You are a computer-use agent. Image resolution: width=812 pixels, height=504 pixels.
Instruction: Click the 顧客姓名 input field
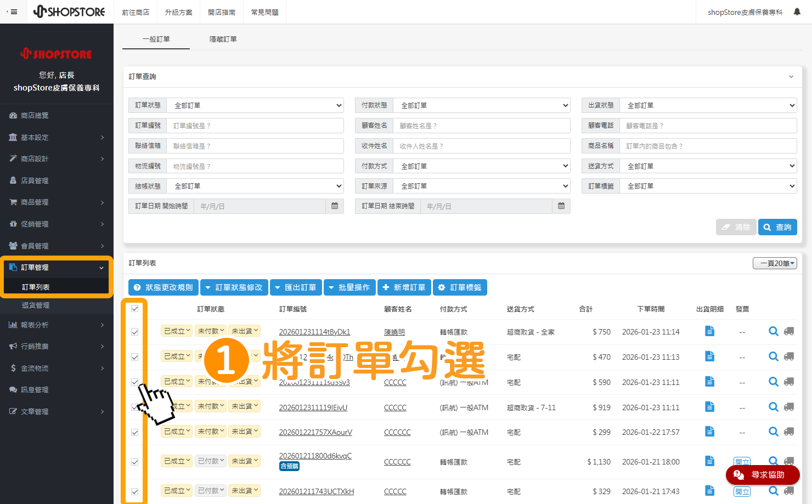[482, 125]
